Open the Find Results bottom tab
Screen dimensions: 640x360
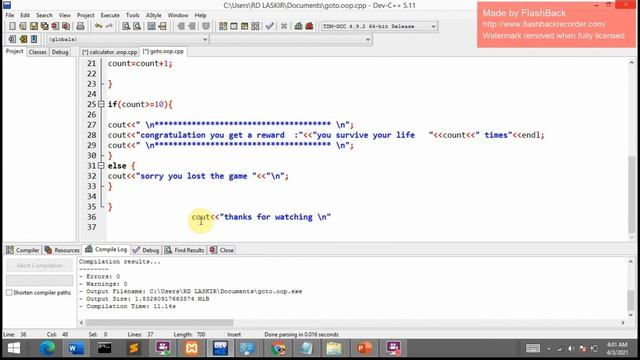click(184, 250)
